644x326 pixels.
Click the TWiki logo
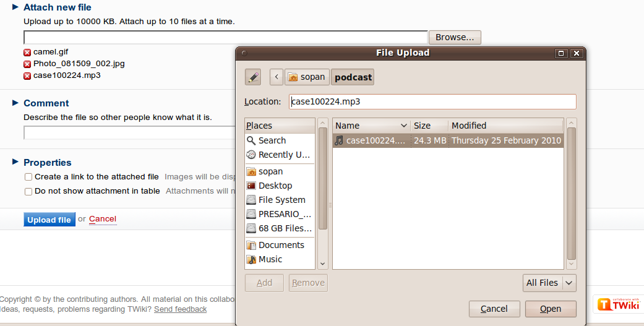pos(619,304)
